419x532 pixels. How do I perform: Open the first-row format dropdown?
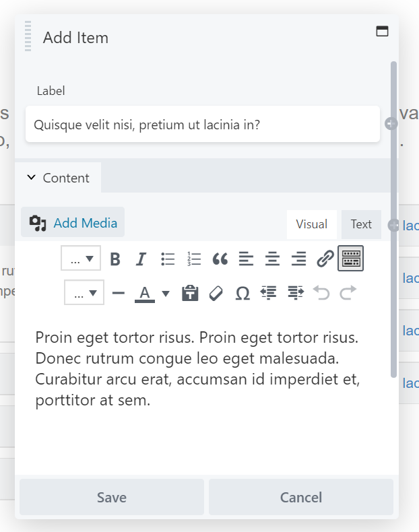click(x=81, y=259)
